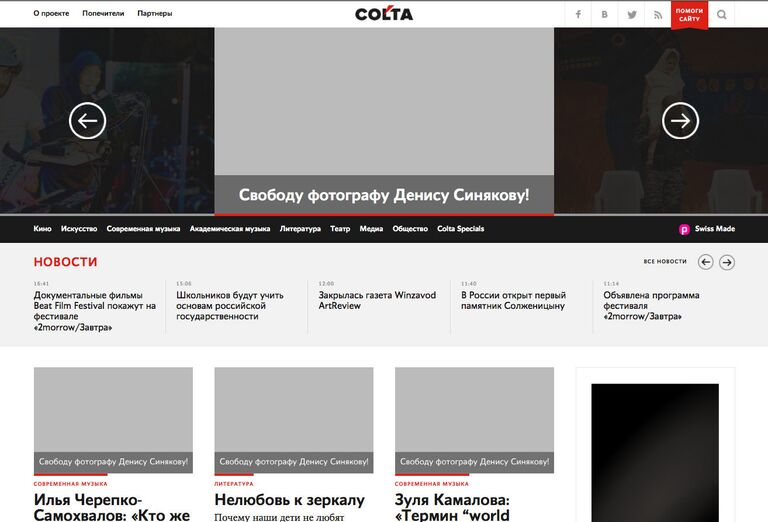Click the red 'Помоги сайту' button

click(689, 15)
